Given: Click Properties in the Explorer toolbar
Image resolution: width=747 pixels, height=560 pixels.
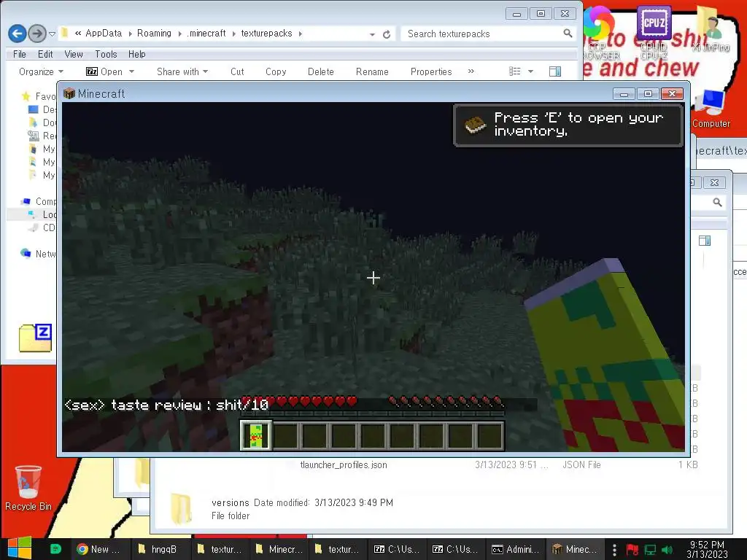Looking at the screenshot, I should click(x=431, y=72).
